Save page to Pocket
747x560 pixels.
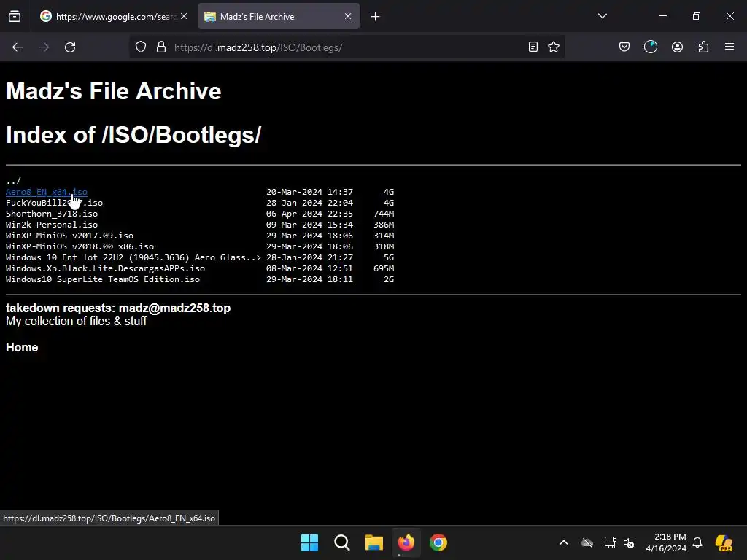click(624, 47)
